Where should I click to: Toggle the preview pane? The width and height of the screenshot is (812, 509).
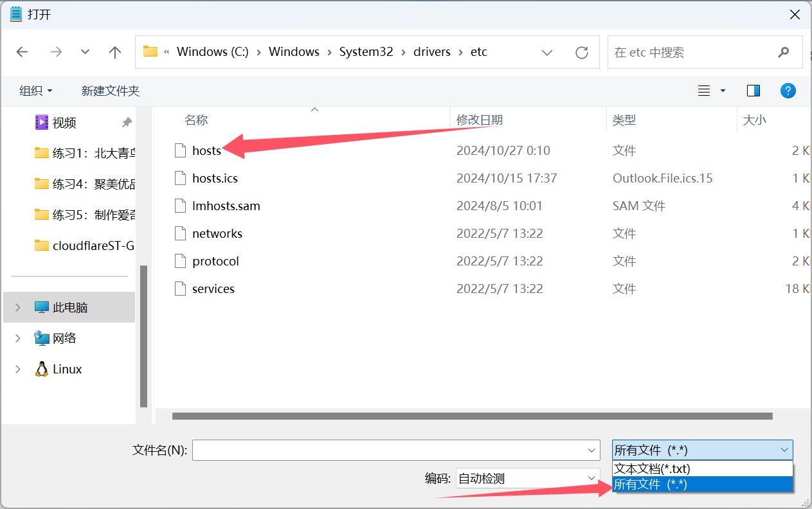click(752, 90)
